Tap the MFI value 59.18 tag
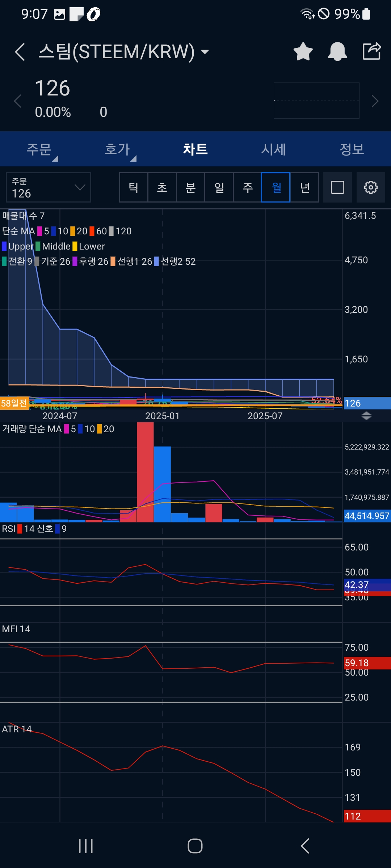 click(367, 663)
